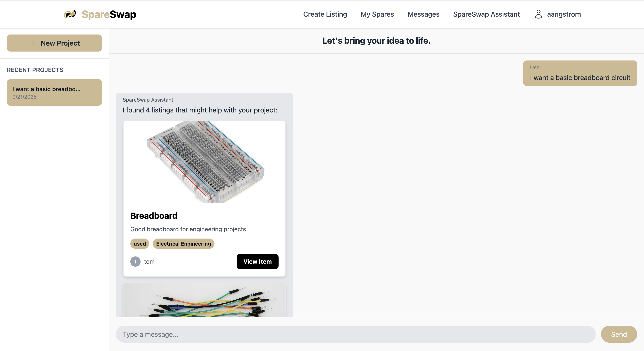This screenshot has height=351, width=644.
Task: Go to My Spares
Action: click(377, 14)
